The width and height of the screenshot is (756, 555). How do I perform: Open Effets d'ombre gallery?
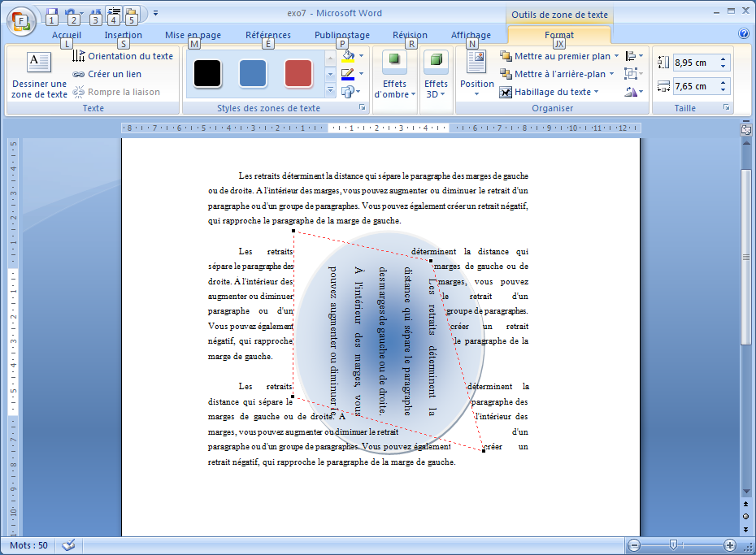[x=395, y=75]
